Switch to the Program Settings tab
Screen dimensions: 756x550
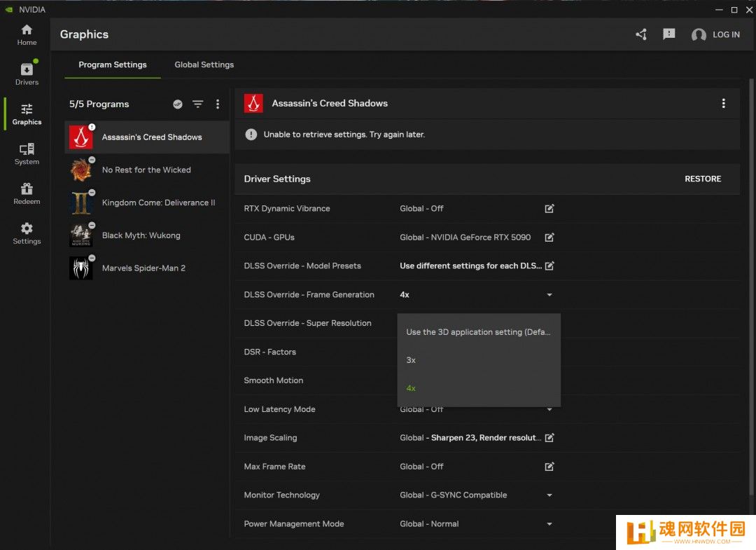(112, 64)
